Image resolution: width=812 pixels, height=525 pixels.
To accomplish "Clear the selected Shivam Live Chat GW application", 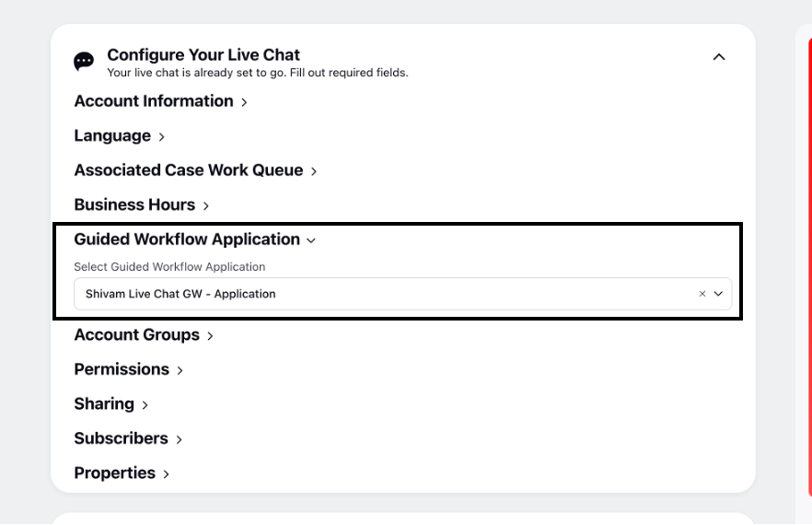I will (x=702, y=294).
